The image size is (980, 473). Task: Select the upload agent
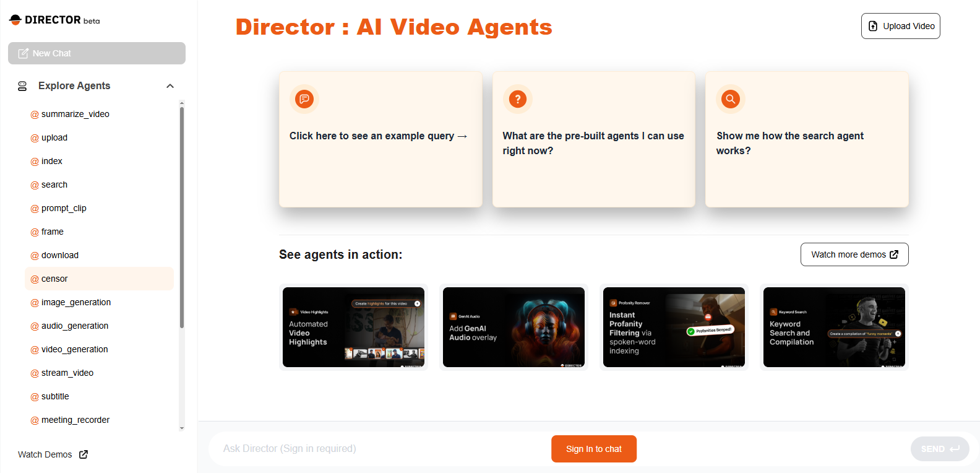tap(99, 137)
